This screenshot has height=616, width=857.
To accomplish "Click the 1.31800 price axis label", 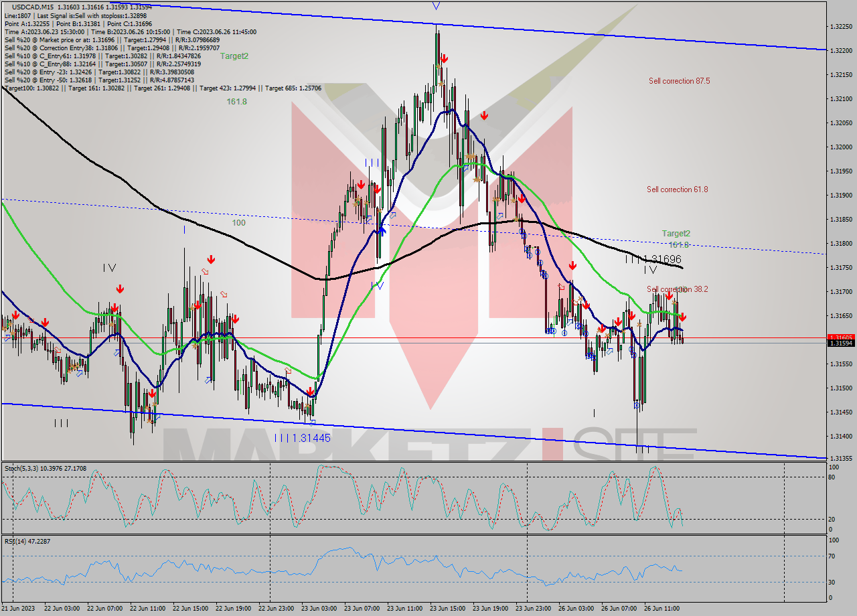I will pyautogui.click(x=841, y=244).
